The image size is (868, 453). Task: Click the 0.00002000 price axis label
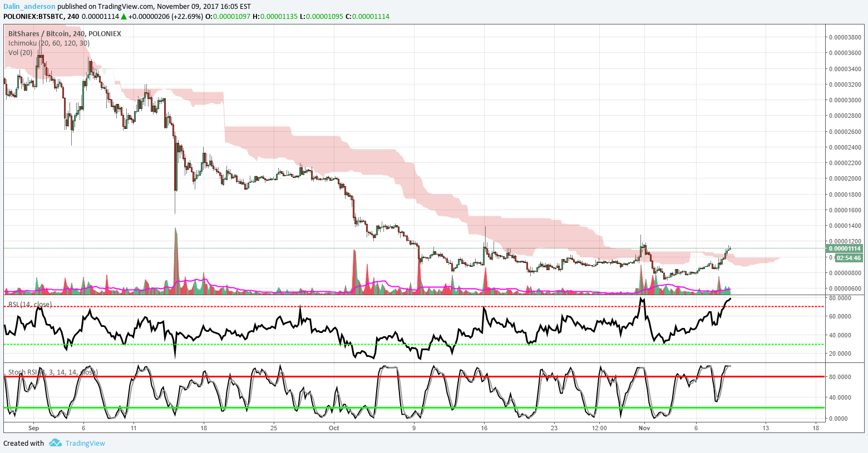[846, 178]
